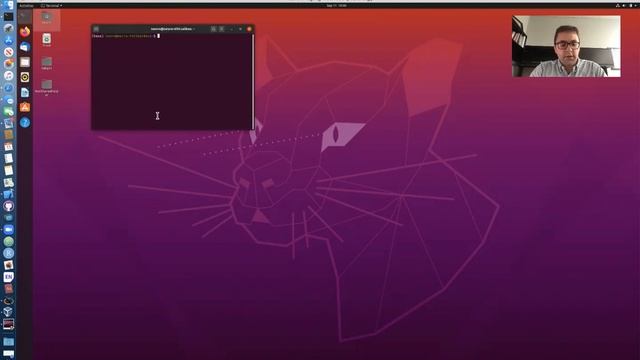Select the Trash icon on desktop
This screenshot has height=360, width=640.
coord(47,40)
